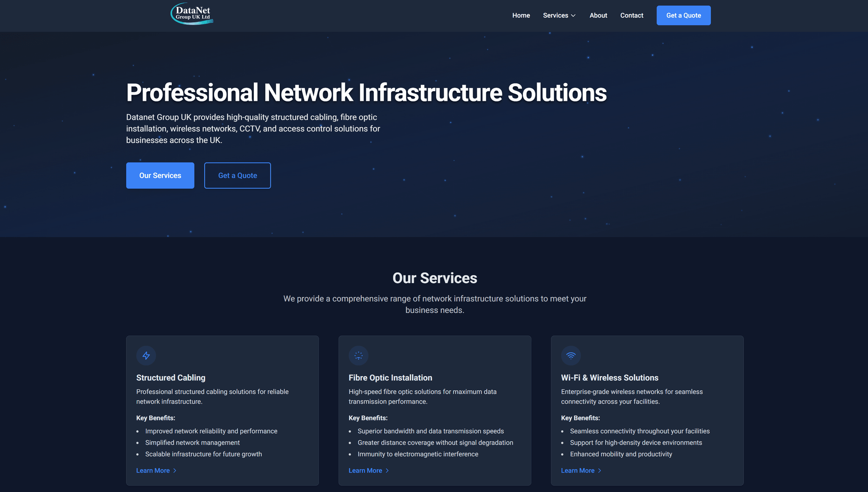Click the Our Services hero button
Image resolution: width=868 pixels, height=492 pixels.
[160, 175]
